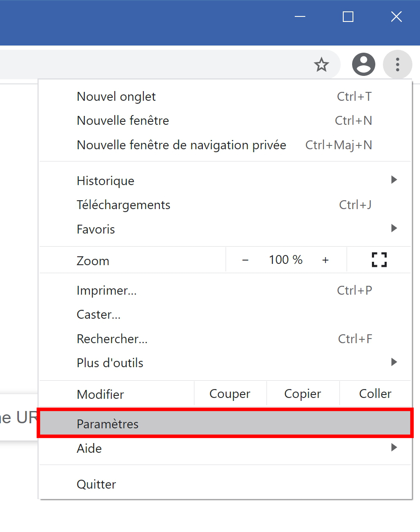Toggle fullscreen mode icon in Zoom row

(379, 260)
